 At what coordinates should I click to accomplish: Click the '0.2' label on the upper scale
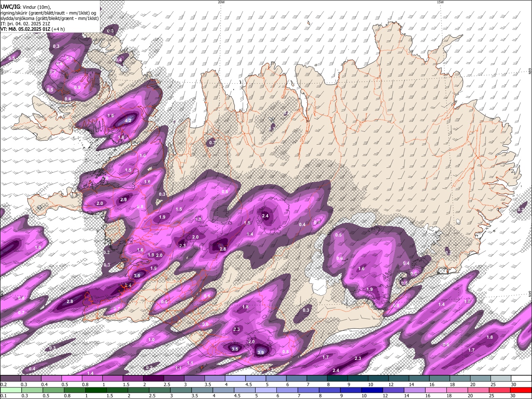click(x=3, y=384)
